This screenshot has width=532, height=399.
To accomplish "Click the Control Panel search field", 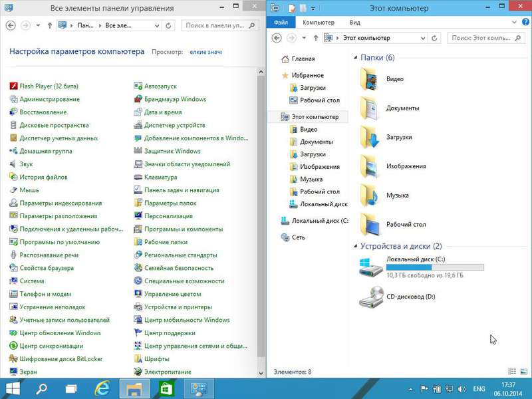I will point(216,25).
